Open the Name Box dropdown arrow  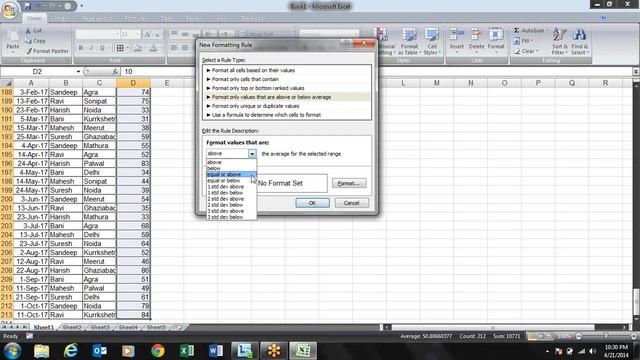click(78, 71)
